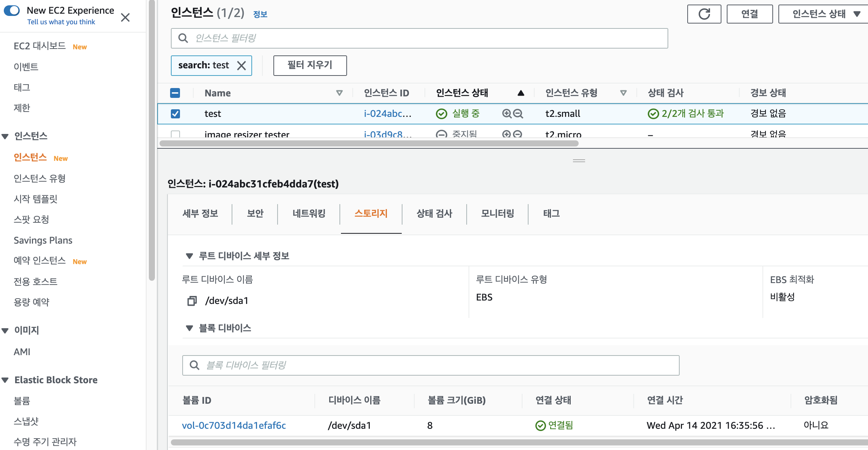Uncheck the test instance checkbox

click(x=175, y=113)
